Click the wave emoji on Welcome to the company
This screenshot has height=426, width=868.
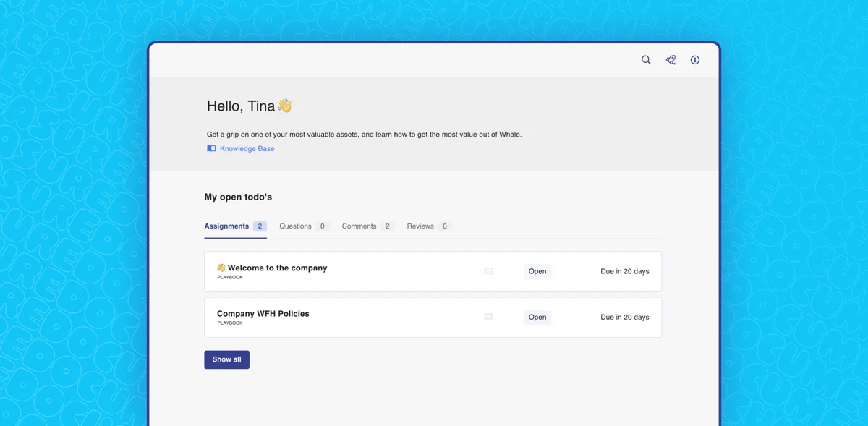pyautogui.click(x=221, y=267)
